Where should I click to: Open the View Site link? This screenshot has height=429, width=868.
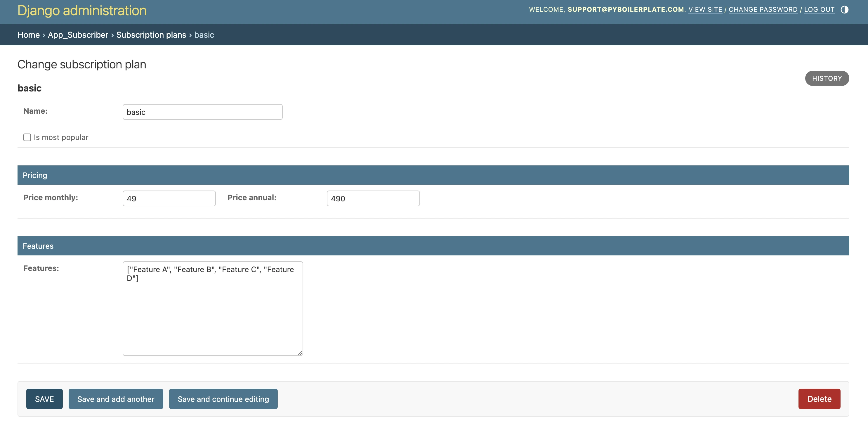706,9
